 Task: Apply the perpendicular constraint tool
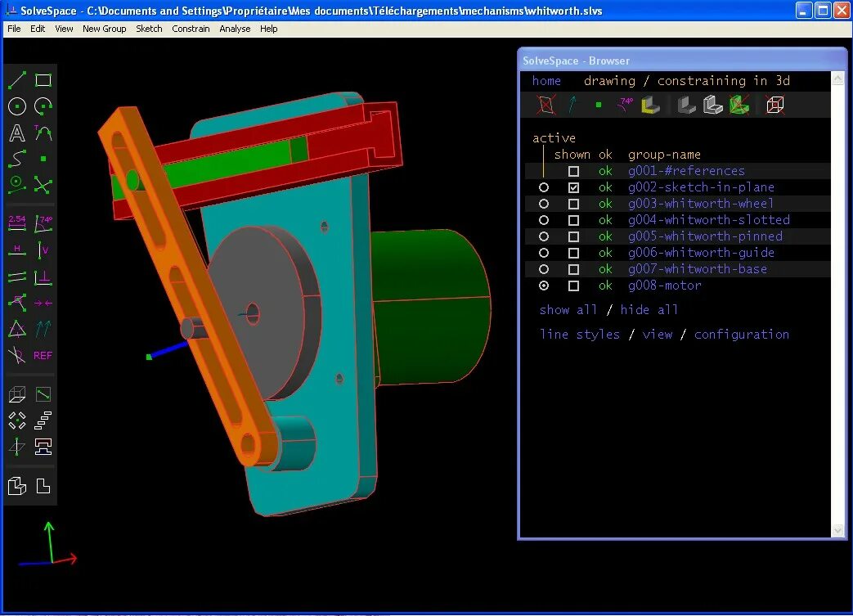(x=43, y=277)
